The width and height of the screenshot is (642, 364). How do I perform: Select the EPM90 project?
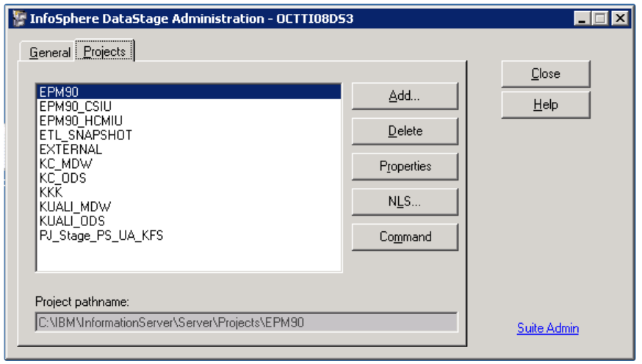pos(59,92)
